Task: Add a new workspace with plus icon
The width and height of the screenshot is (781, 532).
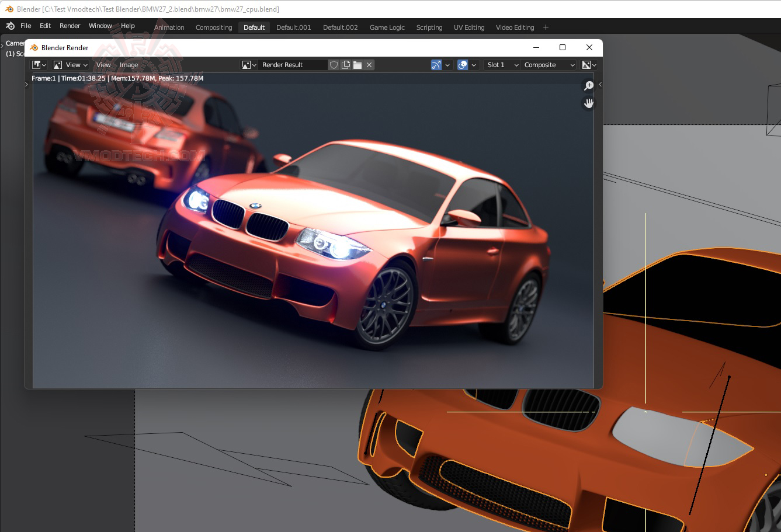Action: click(546, 27)
